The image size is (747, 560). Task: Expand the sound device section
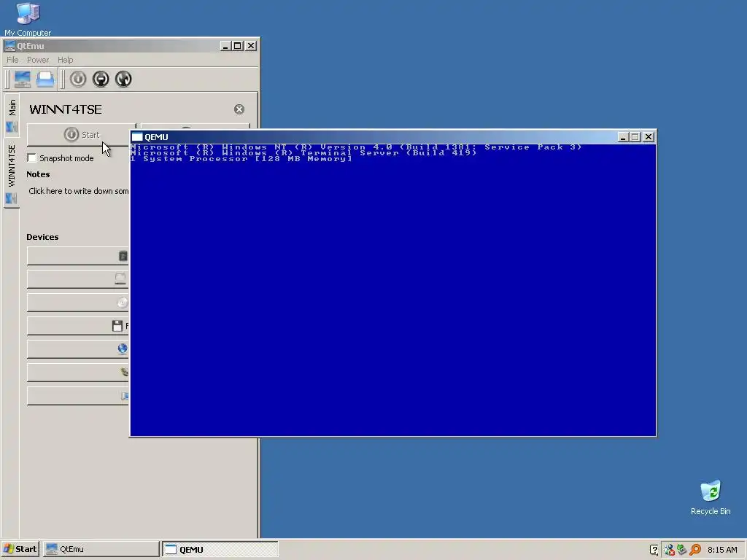[x=77, y=373]
